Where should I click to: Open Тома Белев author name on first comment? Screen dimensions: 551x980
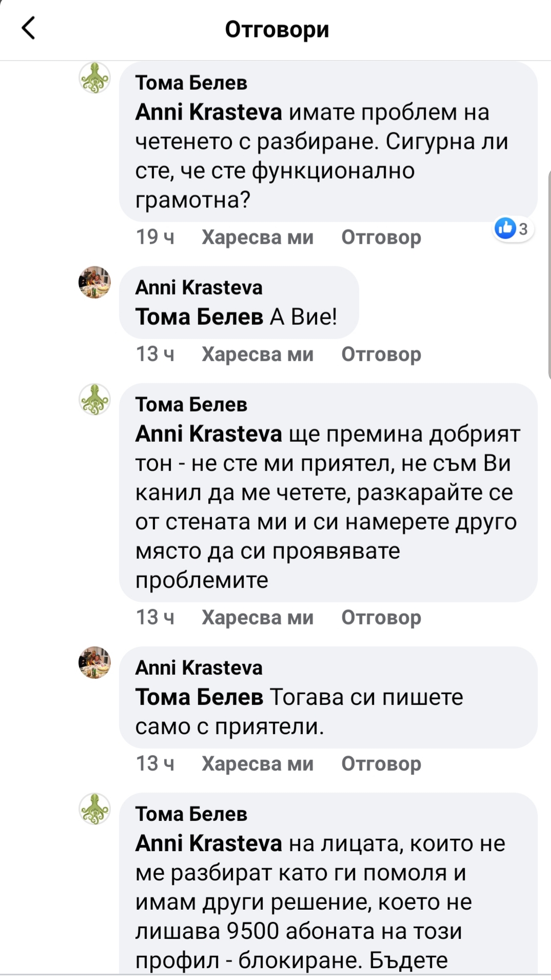191,83
